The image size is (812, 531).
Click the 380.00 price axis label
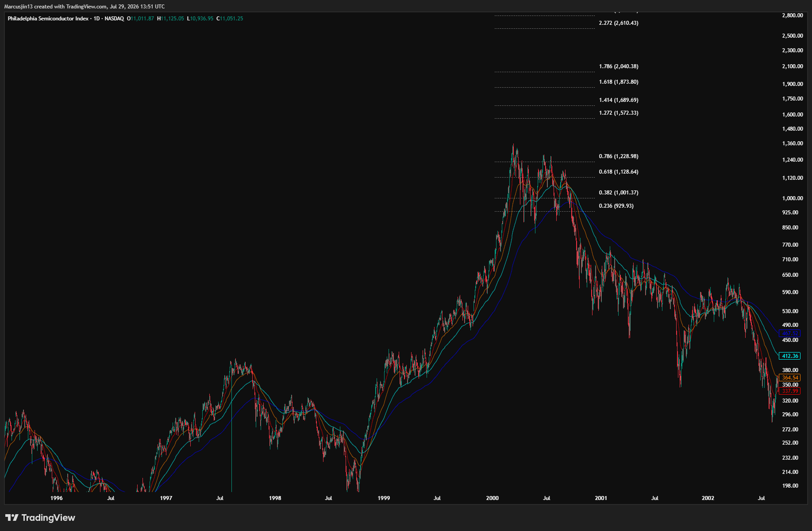tap(790, 370)
